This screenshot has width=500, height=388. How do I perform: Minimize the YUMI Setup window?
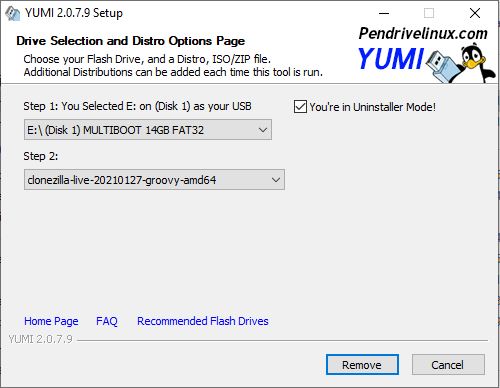(x=384, y=13)
